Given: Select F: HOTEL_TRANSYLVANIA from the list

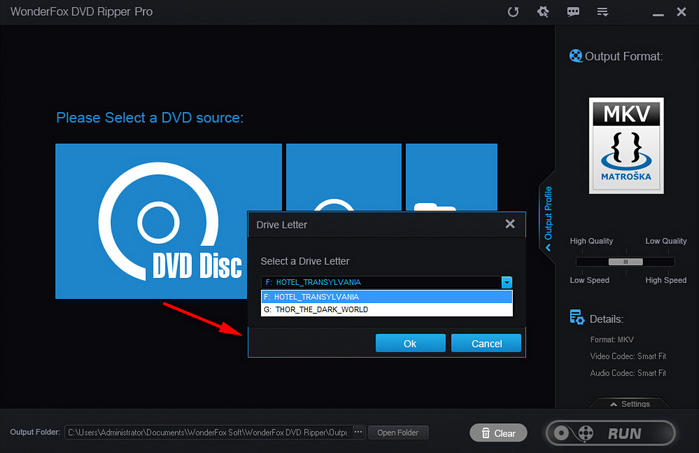Looking at the screenshot, I should pyautogui.click(x=387, y=297).
